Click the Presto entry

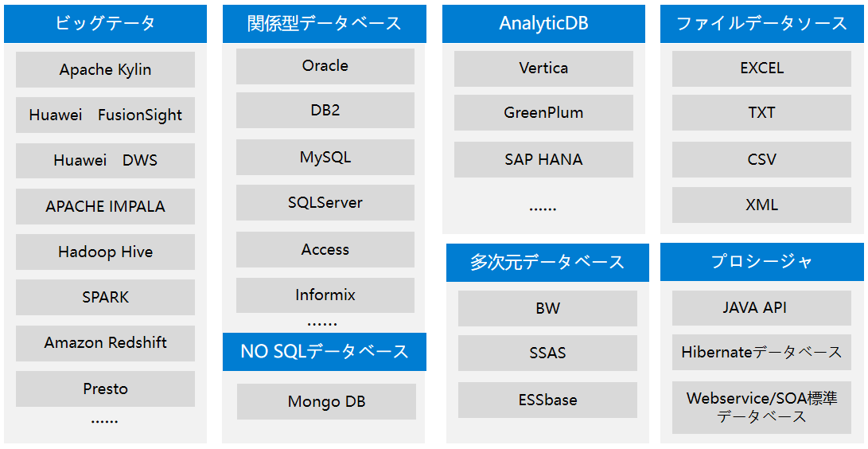tap(105, 388)
